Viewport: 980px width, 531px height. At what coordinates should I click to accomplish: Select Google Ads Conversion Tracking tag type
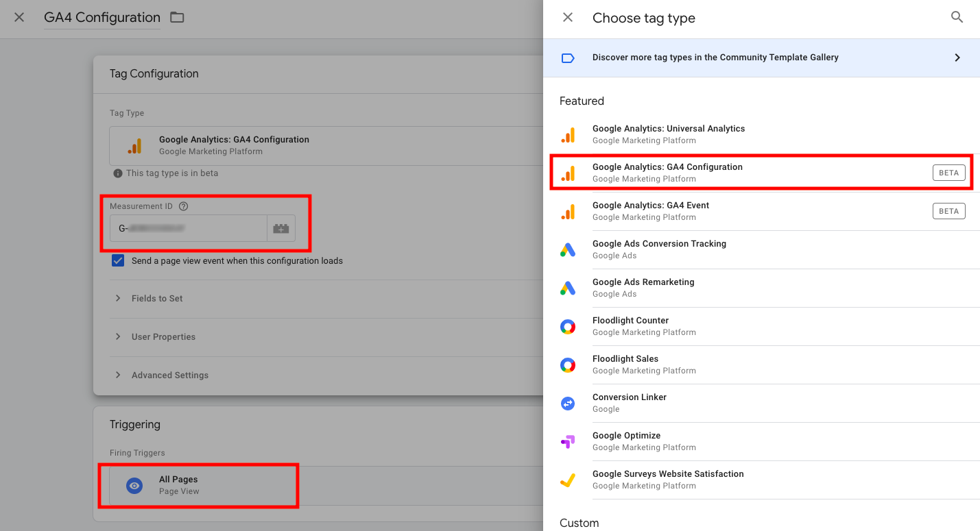769,249
